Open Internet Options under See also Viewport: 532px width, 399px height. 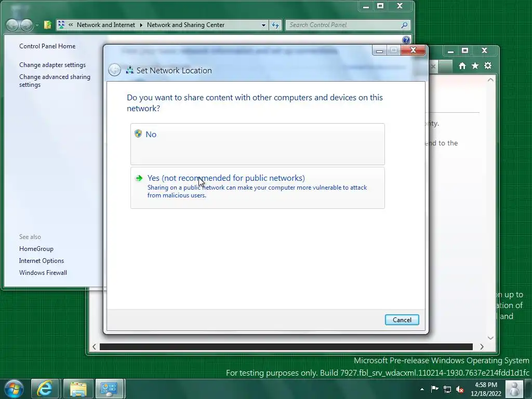[x=42, y=261]
